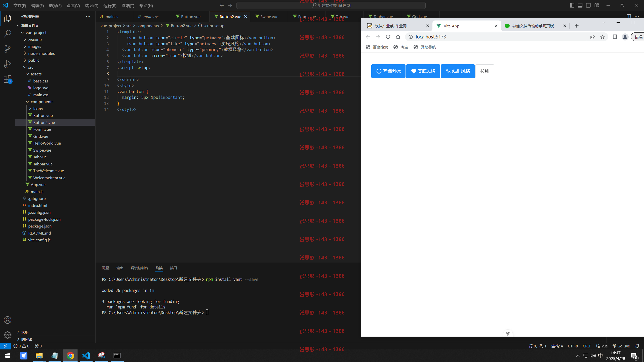Open Explorer more actions ellipsis
Image resolution: width=644 pixels, height=362 pixels.
tap(88, 16)
